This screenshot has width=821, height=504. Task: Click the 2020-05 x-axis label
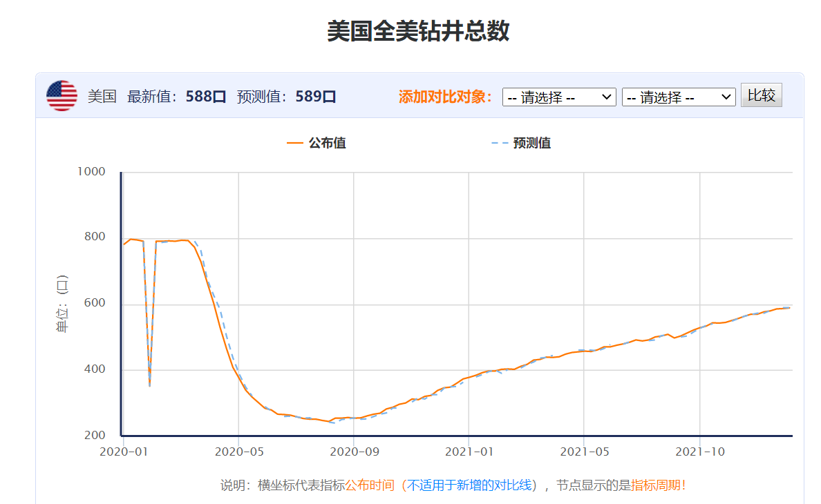[x=238, y=452]
